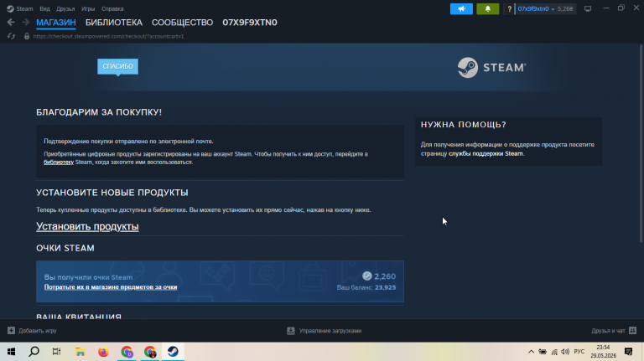Open the службы поддержки Steam link
The width and height of the screenshot is (644, 361).
(486, 153)
